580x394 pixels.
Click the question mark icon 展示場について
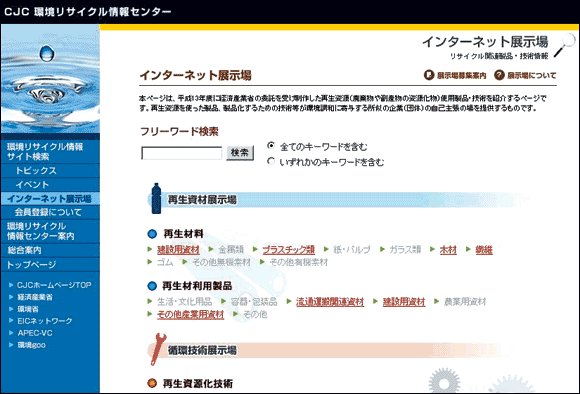[x=499, y=75]
